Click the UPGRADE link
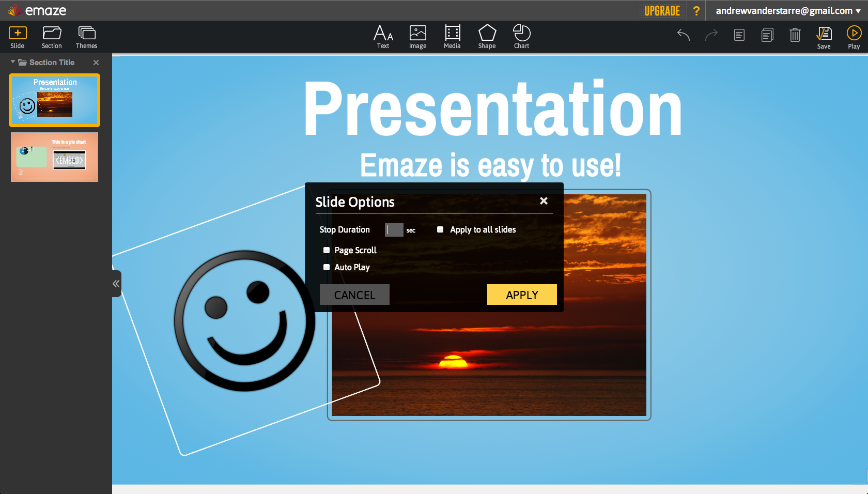 pos(662,11)
